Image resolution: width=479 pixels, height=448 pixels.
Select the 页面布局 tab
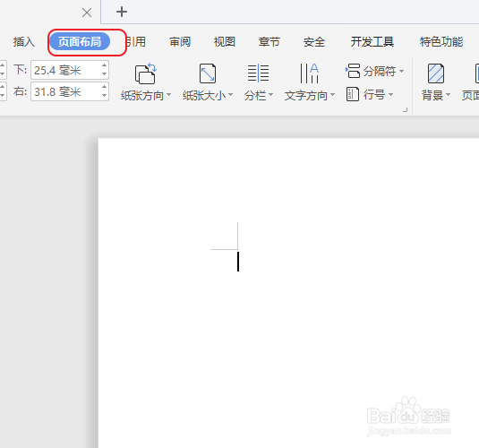[x=80, y=41]
